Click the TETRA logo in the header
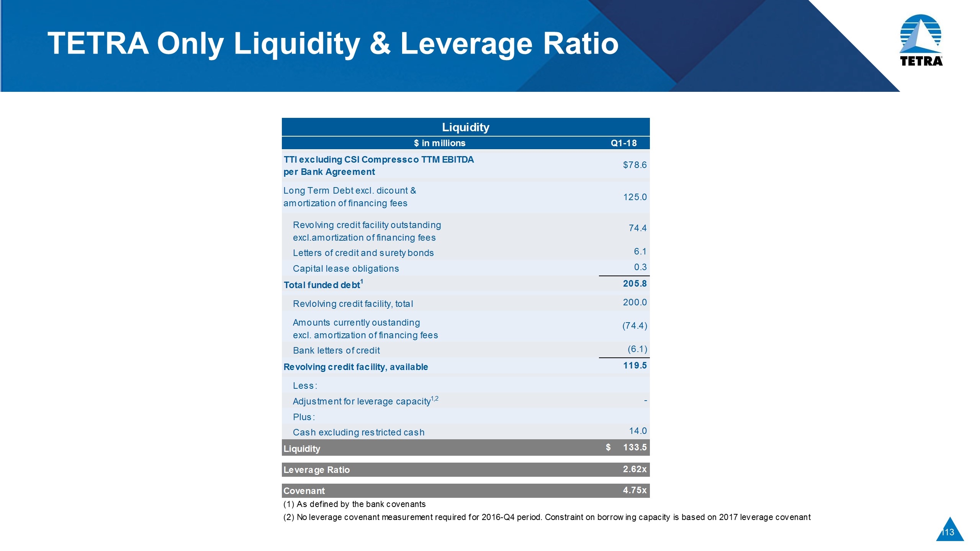The image size is (980, 551). coord(921,40)
